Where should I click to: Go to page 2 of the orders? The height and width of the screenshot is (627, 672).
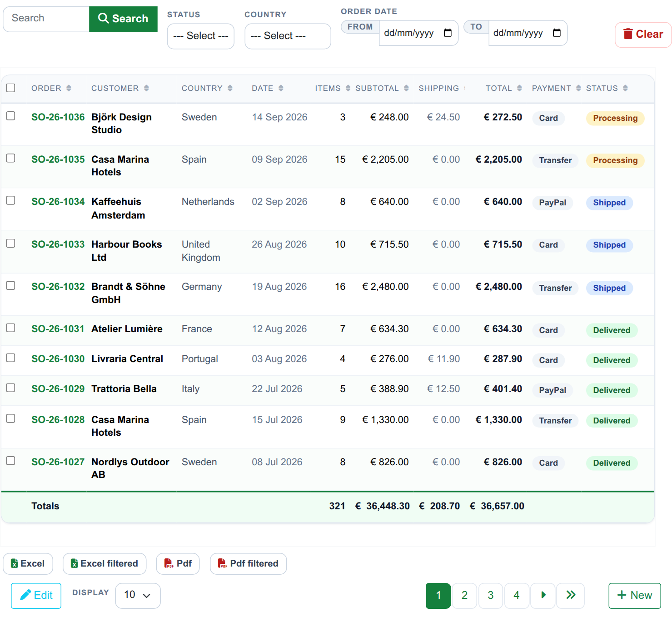tap(464, 595)
